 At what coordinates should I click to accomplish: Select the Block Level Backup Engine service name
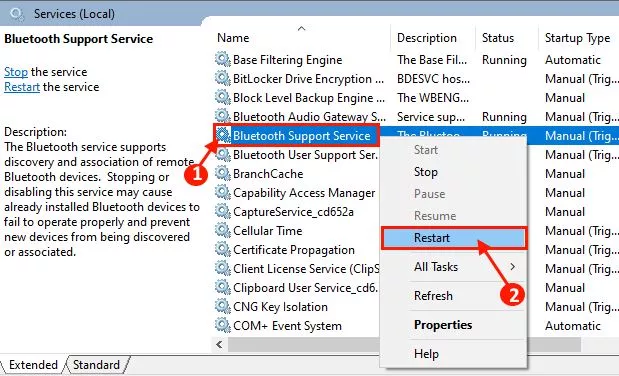(x=309, y=98)
